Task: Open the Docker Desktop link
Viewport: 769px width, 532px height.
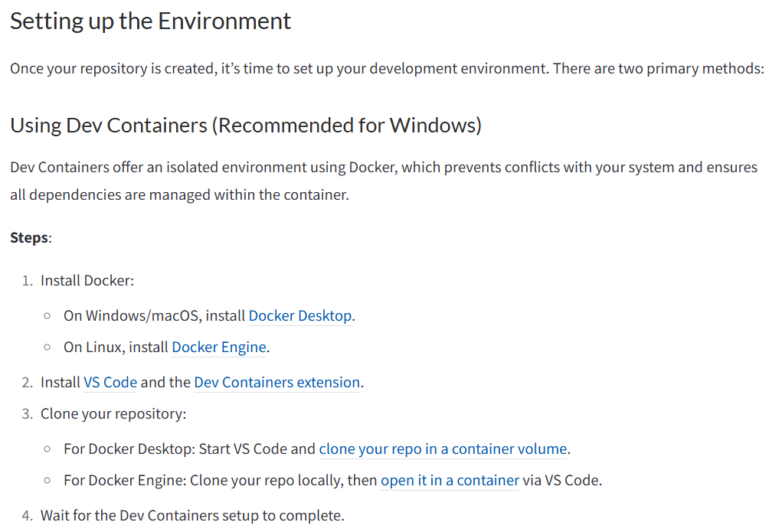Action: point(300,315)
